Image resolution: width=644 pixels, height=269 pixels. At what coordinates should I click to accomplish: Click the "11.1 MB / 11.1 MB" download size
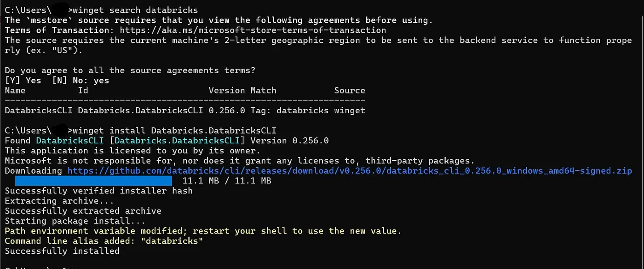tap(227, 181)
